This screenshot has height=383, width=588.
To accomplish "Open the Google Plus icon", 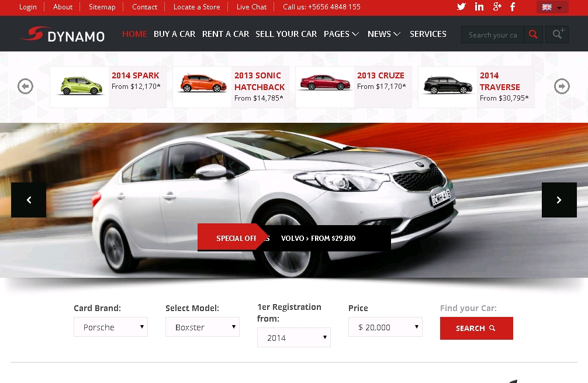I will pos(497,7).
